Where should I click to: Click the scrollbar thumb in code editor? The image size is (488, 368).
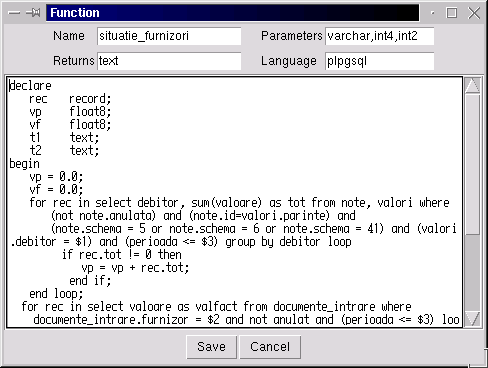472,165
